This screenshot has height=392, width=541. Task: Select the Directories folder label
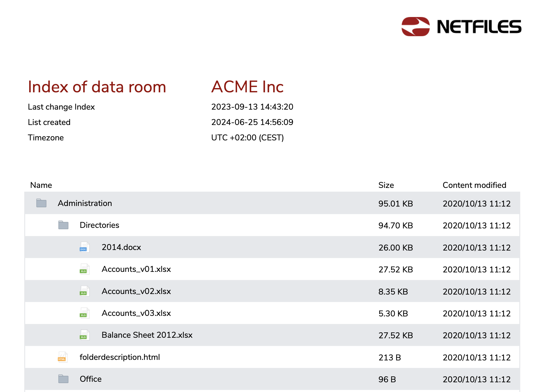coord(99,225)
